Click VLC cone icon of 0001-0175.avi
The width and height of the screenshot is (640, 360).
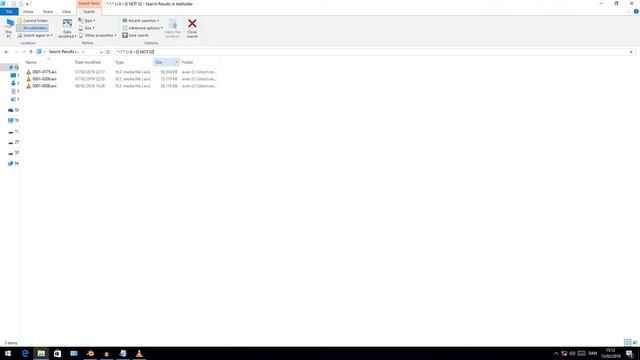click(x=29, y=72)
